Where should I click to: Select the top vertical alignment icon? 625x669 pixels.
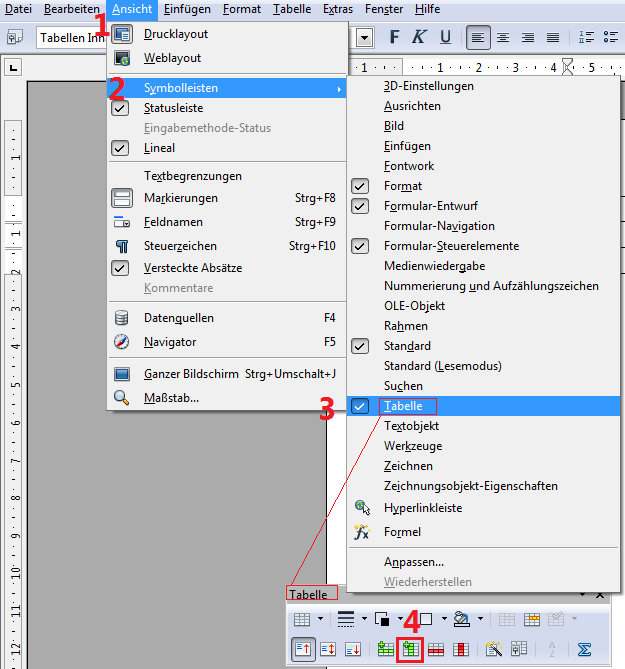point(302,649)
